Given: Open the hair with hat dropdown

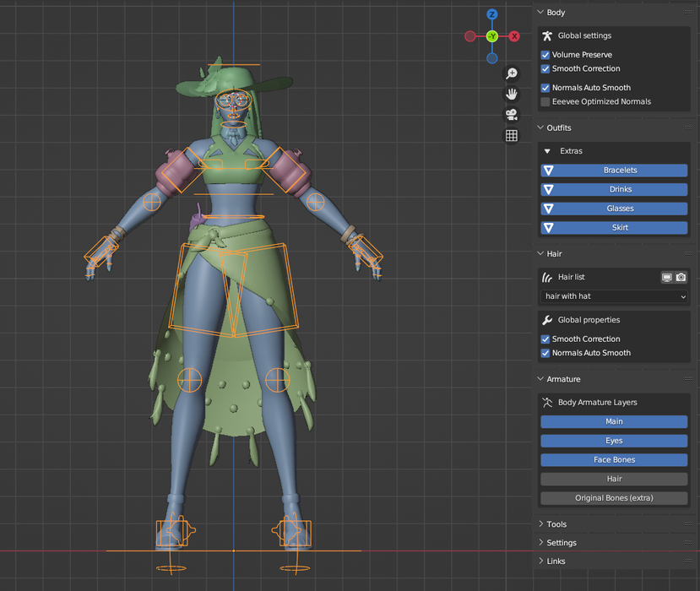Looking at the screenshot, I should (614, 295).
